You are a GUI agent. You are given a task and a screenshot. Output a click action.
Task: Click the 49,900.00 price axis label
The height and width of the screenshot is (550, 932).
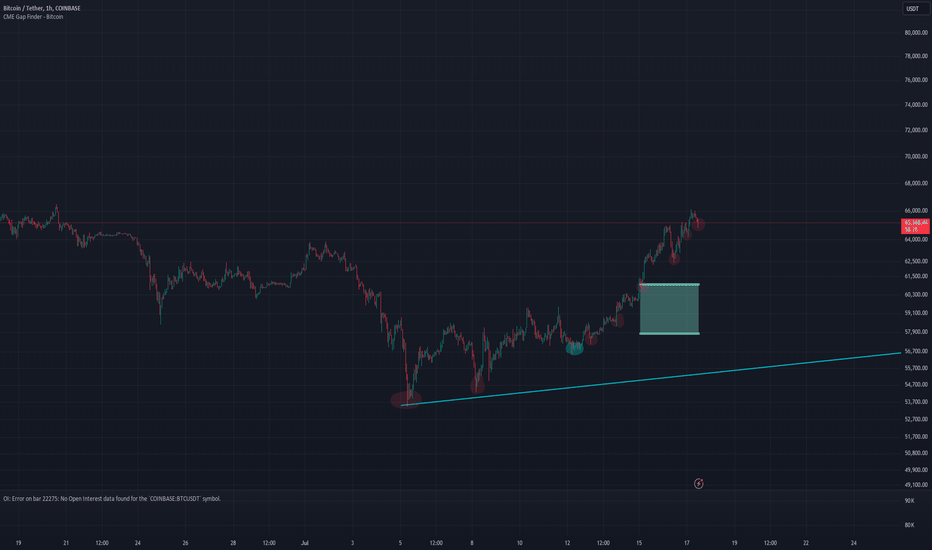[916, 470]
